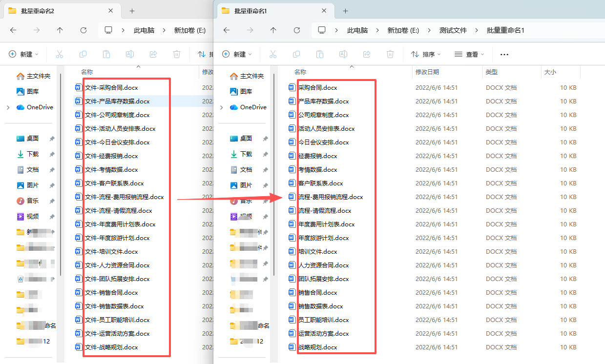Select file 年度旅游计划.docx
Image resolution: width=605 pixels, height=364 pixels.
[323, 238]
